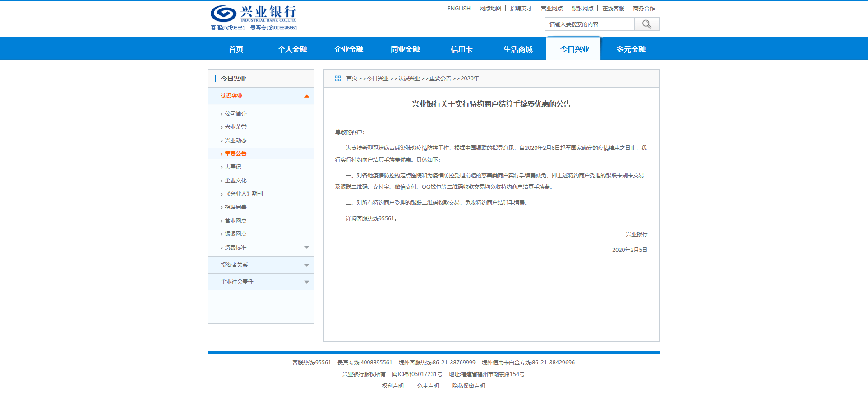Open 企业文化 in the sidebar
The height and width of the screenshot is (419, 868).
tap(235, 181)
